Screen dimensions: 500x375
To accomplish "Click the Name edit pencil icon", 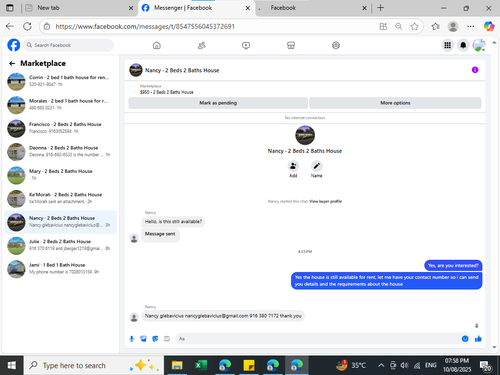I will pyautogui.click(x=316, y=166).
